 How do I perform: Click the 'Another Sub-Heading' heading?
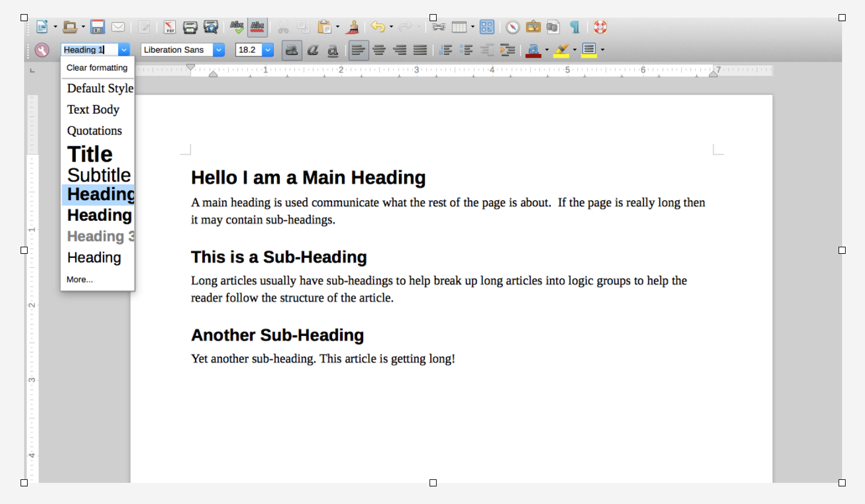[277, 335]
